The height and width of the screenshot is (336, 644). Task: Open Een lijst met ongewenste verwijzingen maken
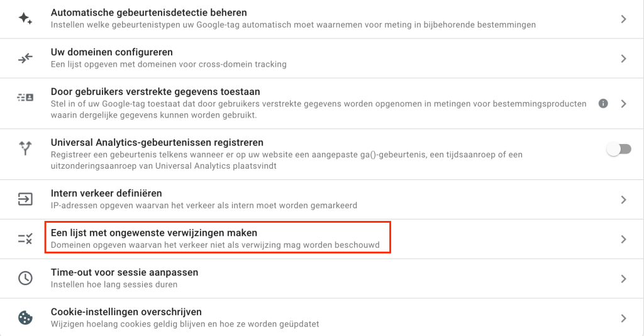[154, 233]
